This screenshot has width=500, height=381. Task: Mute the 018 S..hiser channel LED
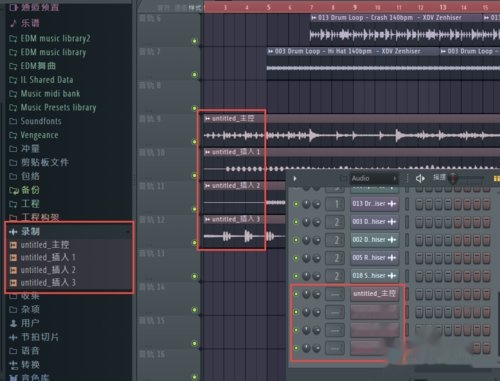296,276
